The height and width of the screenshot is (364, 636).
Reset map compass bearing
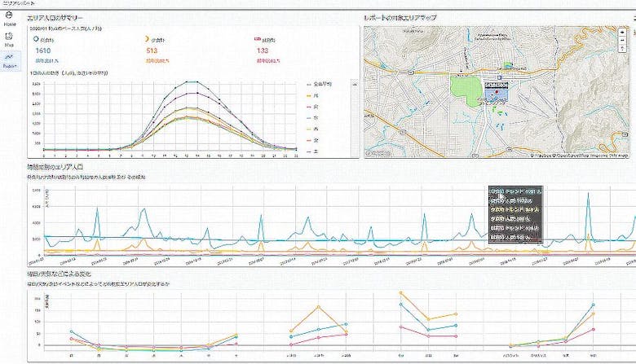623,50
